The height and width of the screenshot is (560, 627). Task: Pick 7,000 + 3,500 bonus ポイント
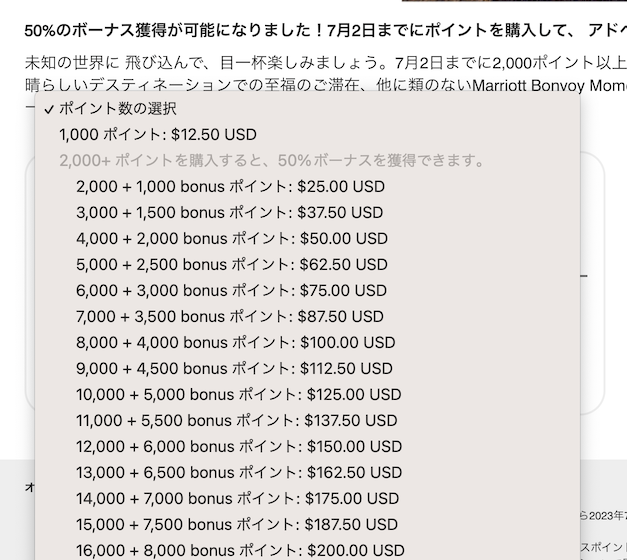pos(307,317)
